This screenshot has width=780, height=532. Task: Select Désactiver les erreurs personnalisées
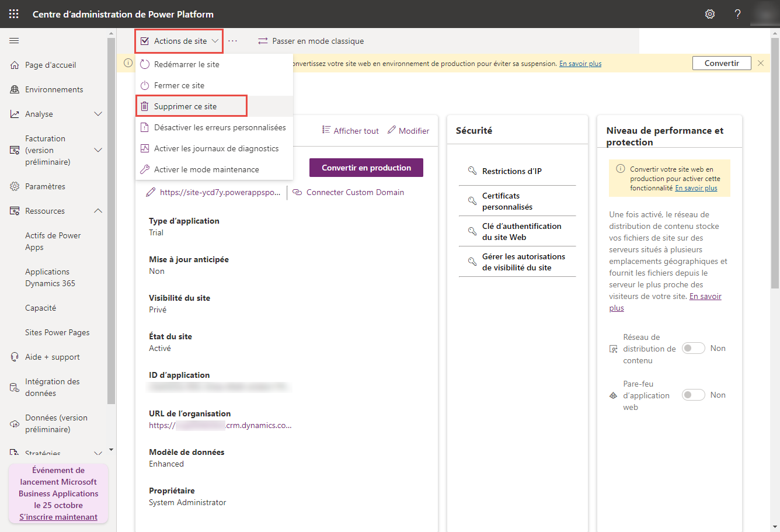(214, 127)
